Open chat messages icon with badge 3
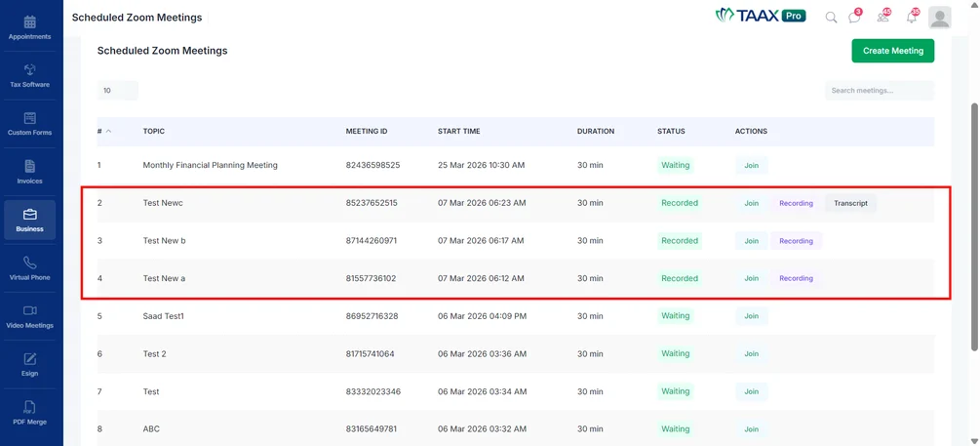 click(854, 17)
